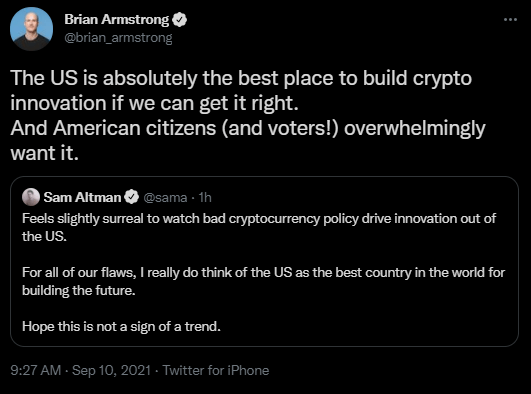Viewport: 531px width, 394px height.
Task: Open Brian Armstrong's display name link
Action: [x=116, y=20]
